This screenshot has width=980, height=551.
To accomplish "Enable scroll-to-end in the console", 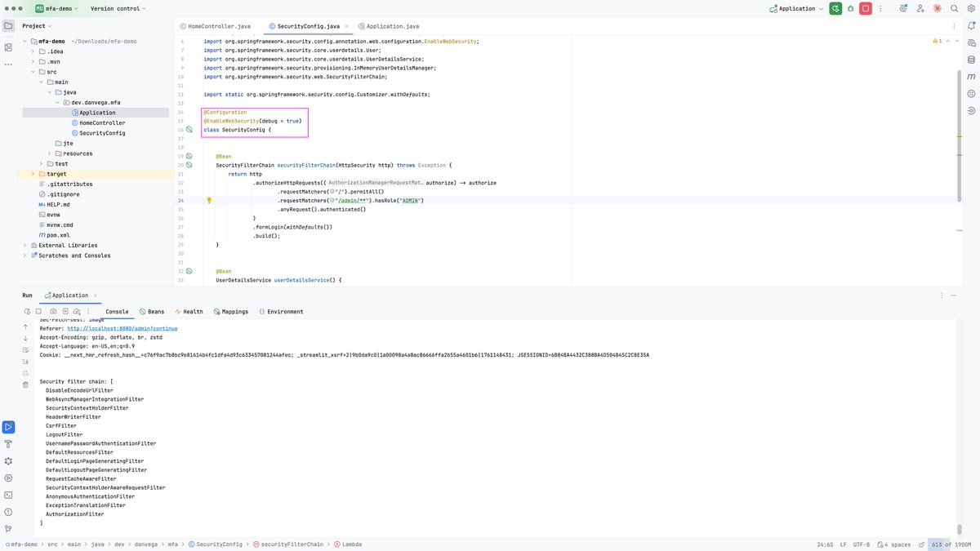I will 25,361.
